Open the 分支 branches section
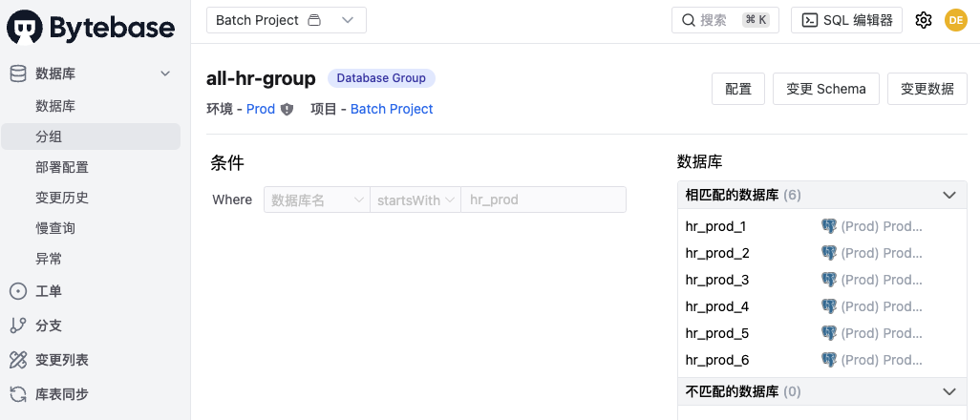This screenshot has width=980, height=420. (x=48, y=325)
